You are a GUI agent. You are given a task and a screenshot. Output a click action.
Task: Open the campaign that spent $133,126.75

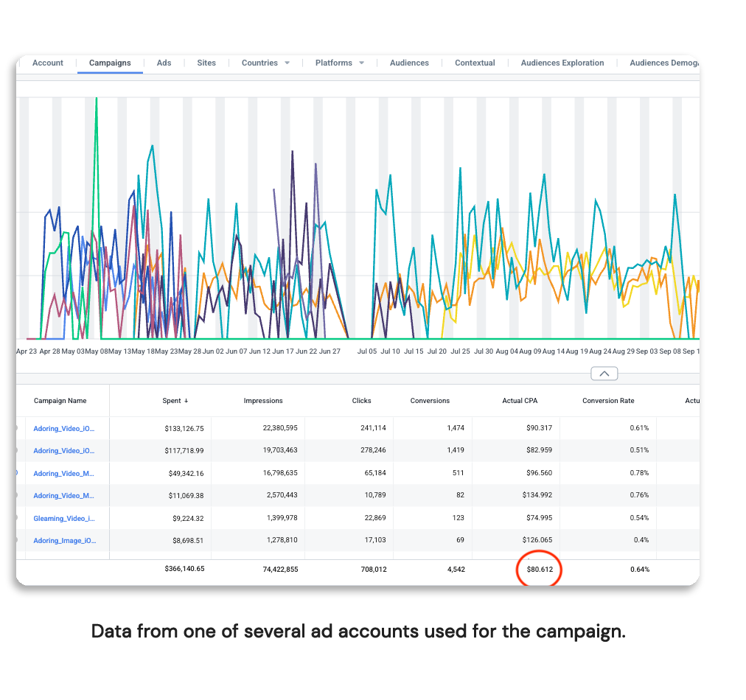pos(64,428)
